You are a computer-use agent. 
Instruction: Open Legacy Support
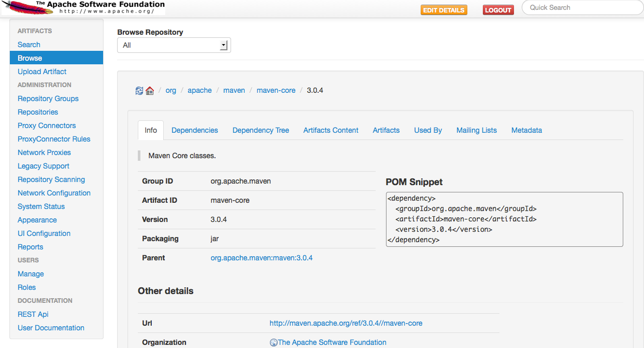point(44,166)
